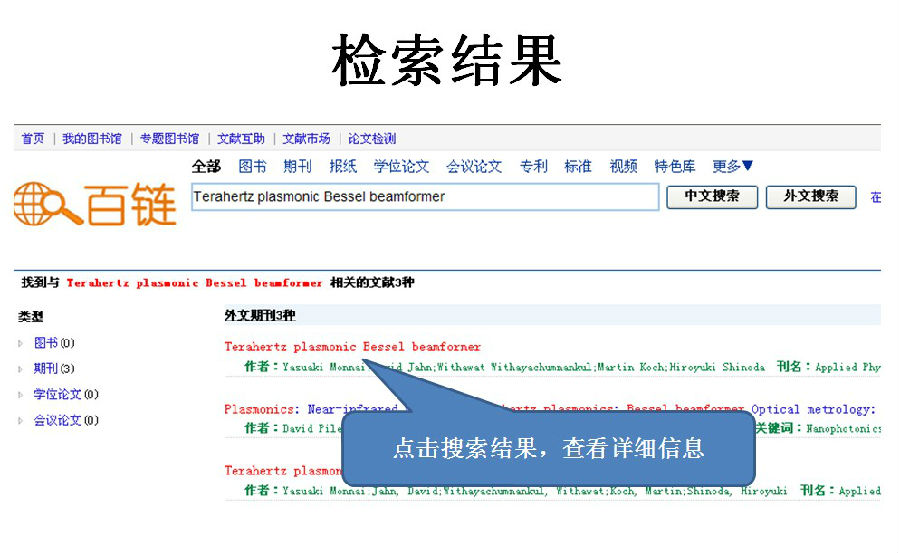900x553 pixels.
Task: Click 关键词 Nanophotonics text
Action: coord(818,428)
